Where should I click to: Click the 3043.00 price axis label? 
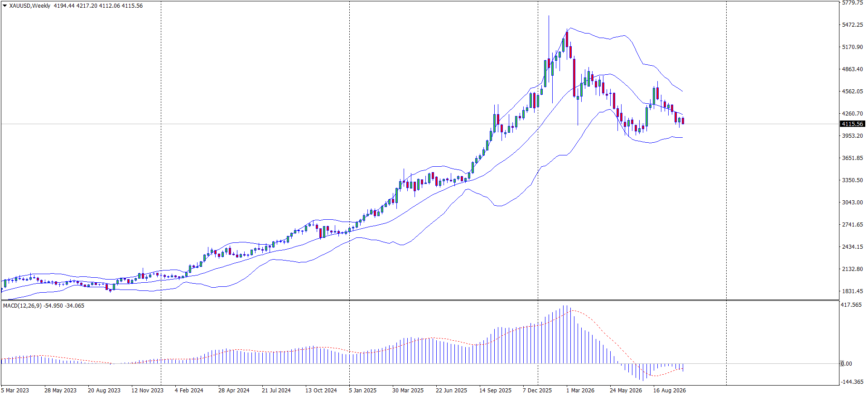[853, 203]
